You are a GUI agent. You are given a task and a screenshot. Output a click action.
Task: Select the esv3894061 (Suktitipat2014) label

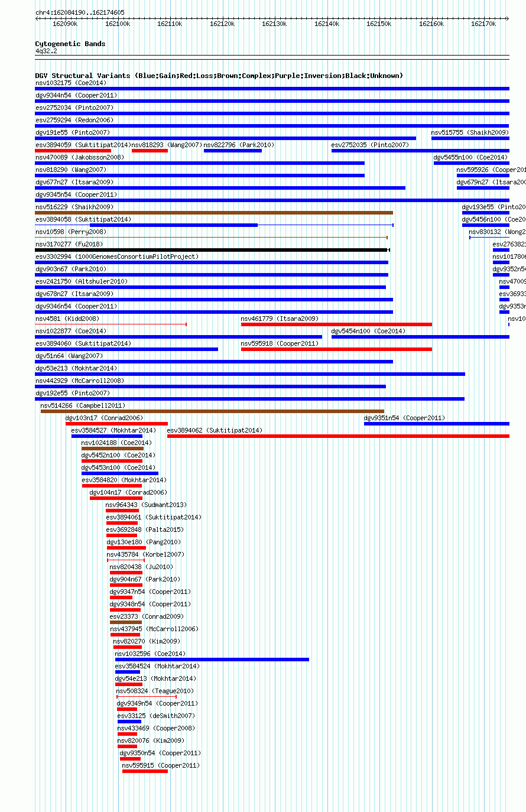coord(154,517)
